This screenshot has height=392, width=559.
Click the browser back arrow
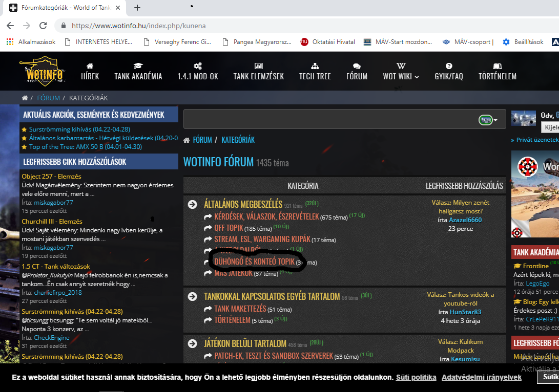[x=10, y=26]
